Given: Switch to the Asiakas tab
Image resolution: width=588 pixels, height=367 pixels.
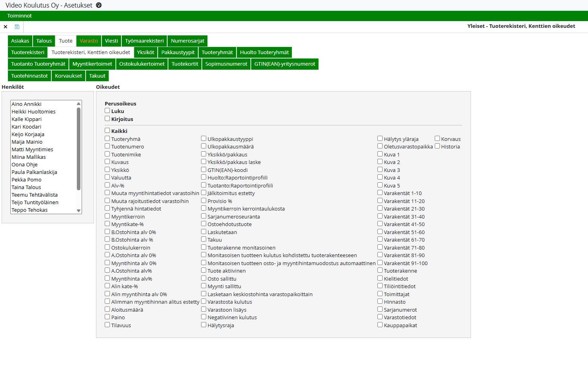Looking at the screenshot, I should point(20,41).
